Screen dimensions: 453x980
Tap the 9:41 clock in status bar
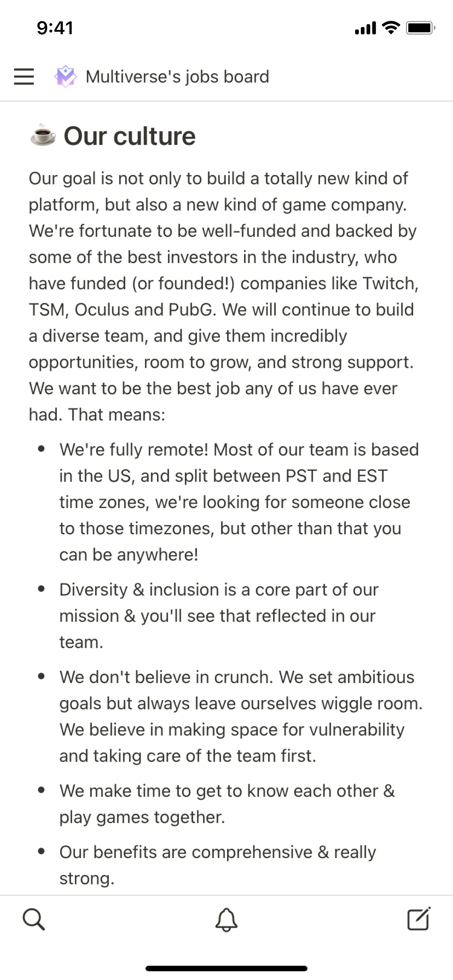tap(55, 28)
